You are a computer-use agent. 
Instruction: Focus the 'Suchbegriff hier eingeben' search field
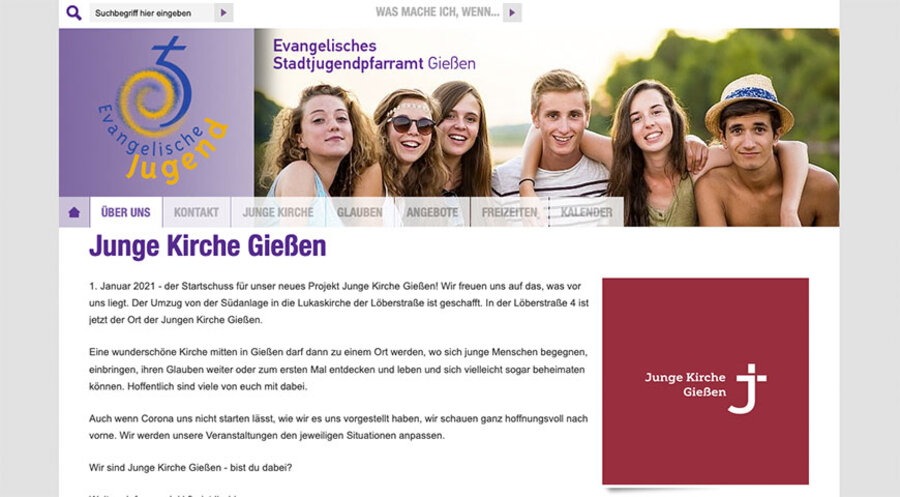click(x=152, y=13)
